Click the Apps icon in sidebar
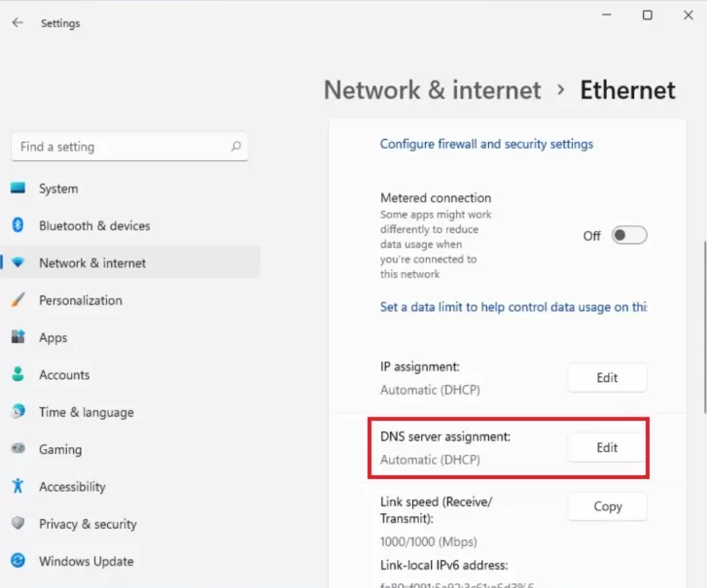This screenshot has height=588, width=707. tap(18, 336)
